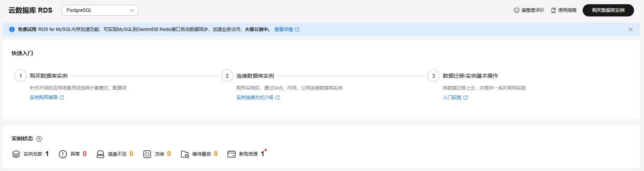Viewport: 644px width, 171px height.
Task: Click the 异常 status label
Action: pyautogui.click(x=75, y=154)
